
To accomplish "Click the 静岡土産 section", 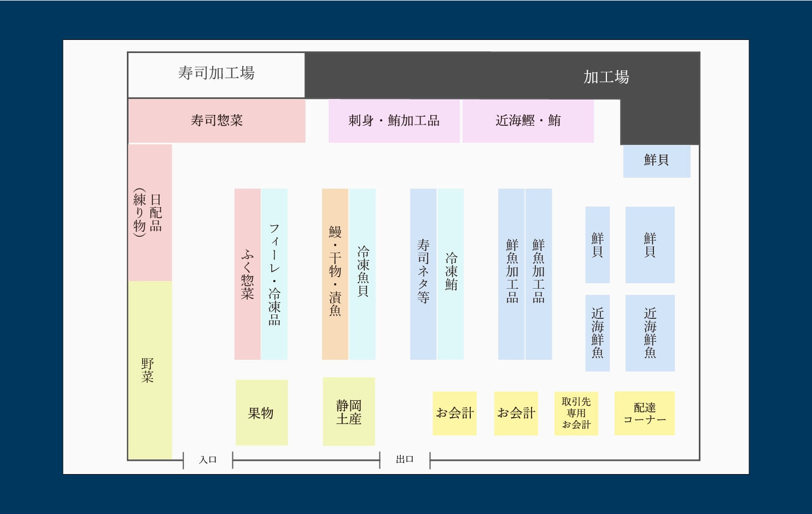I will coord(349,412).
